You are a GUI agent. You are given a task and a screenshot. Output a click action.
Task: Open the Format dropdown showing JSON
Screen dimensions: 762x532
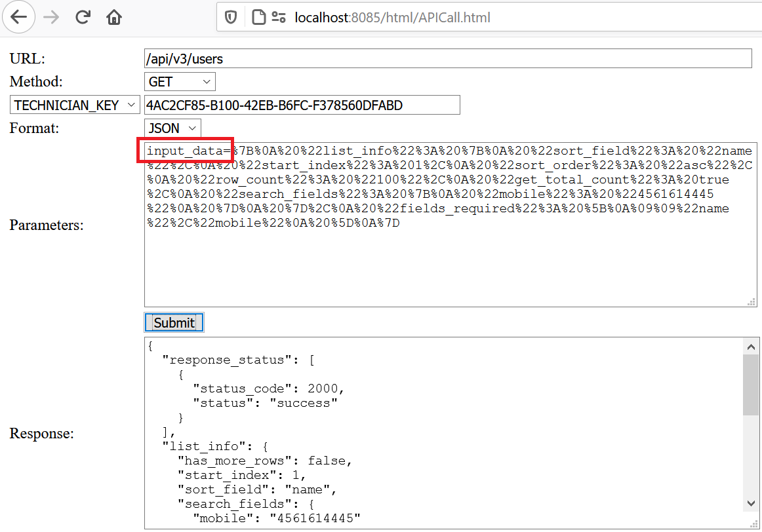pyautogui.click(x=172, y=128)
